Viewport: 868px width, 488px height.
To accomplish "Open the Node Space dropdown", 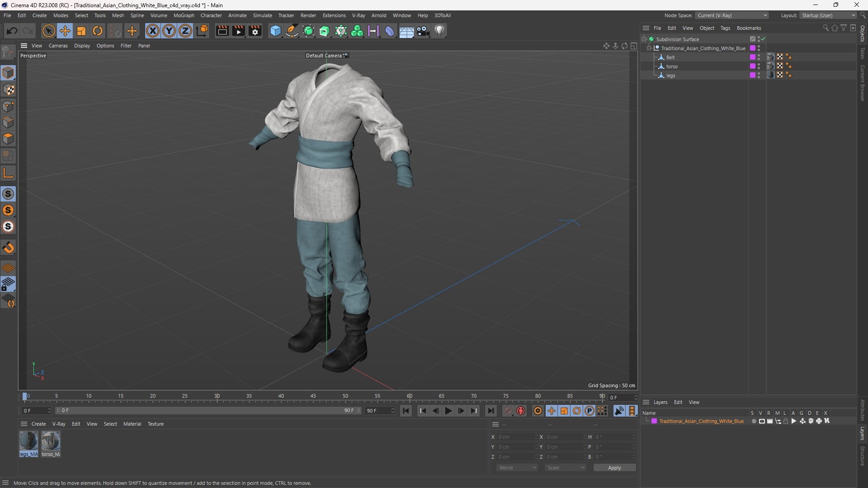I will click(732, 15).
